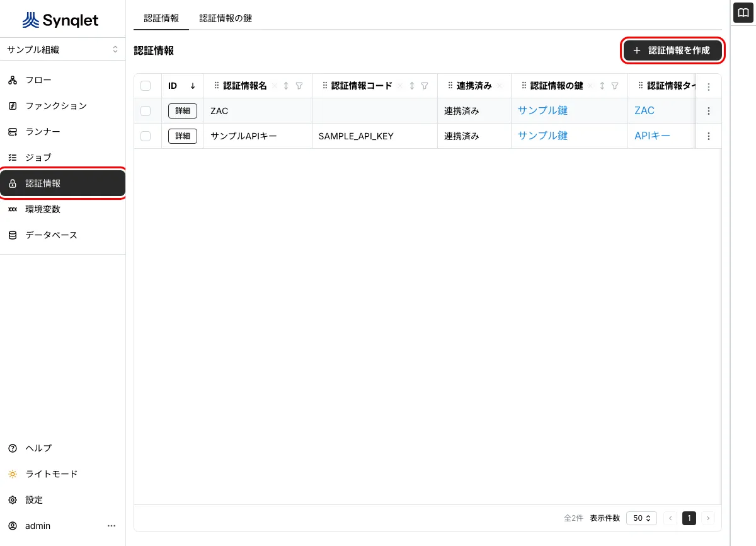This screenshot has width=756, height=546.
Task: Open サンプル鍵 link in ZAC row
Action: point(542,110)
